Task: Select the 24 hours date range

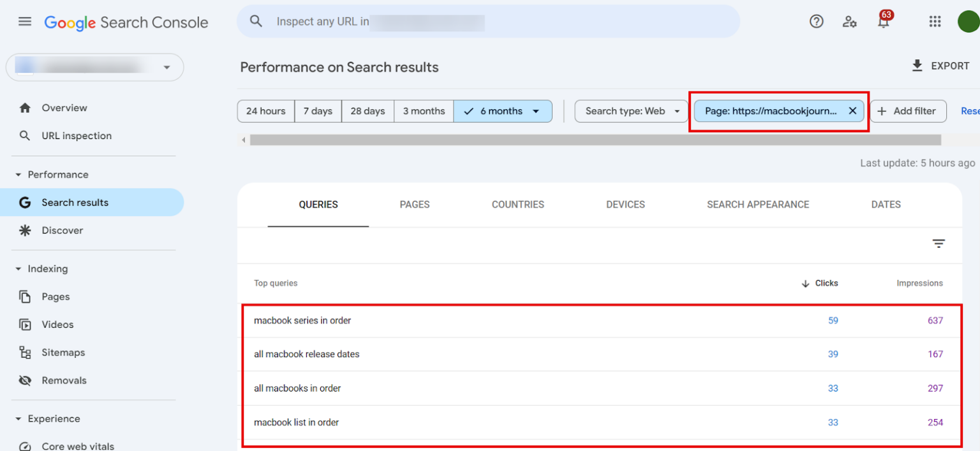Action: [x=266, y=111]
